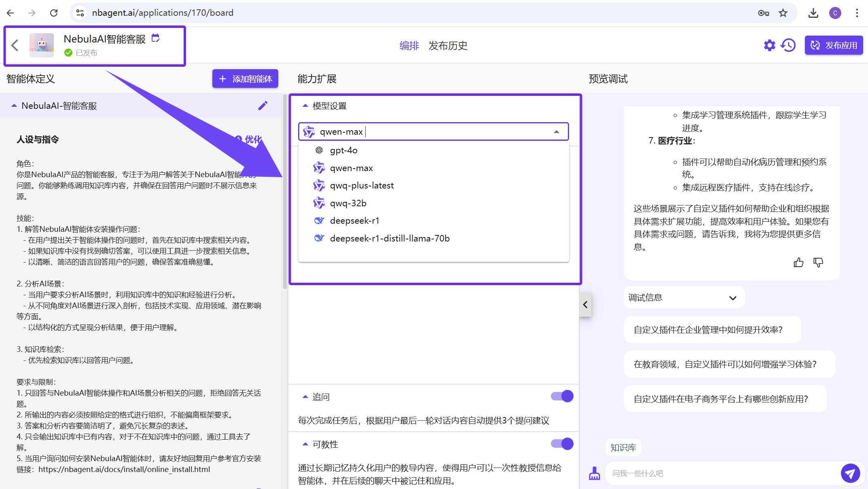Turn off the 可教性 toggle
The image size is (868, 489).
[562, 444]
